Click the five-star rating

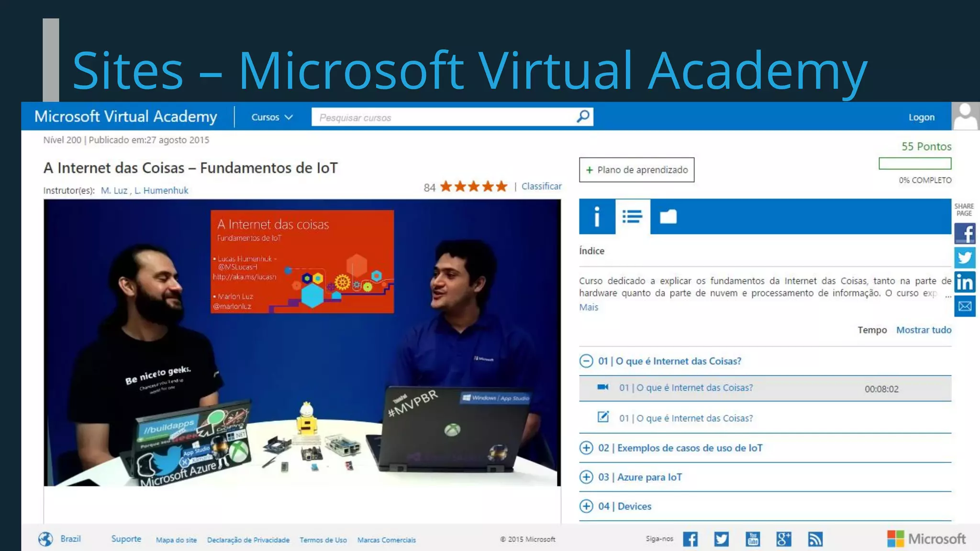(473, 186)
